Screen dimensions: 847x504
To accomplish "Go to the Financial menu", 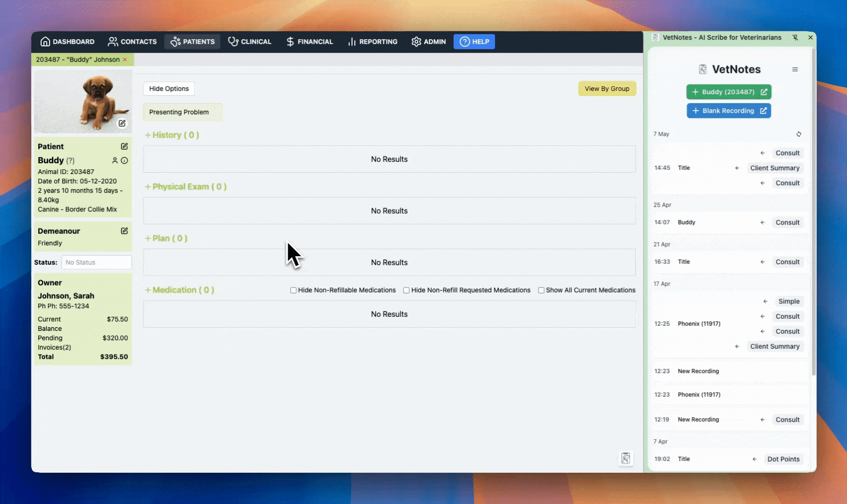I will (310, 42).
